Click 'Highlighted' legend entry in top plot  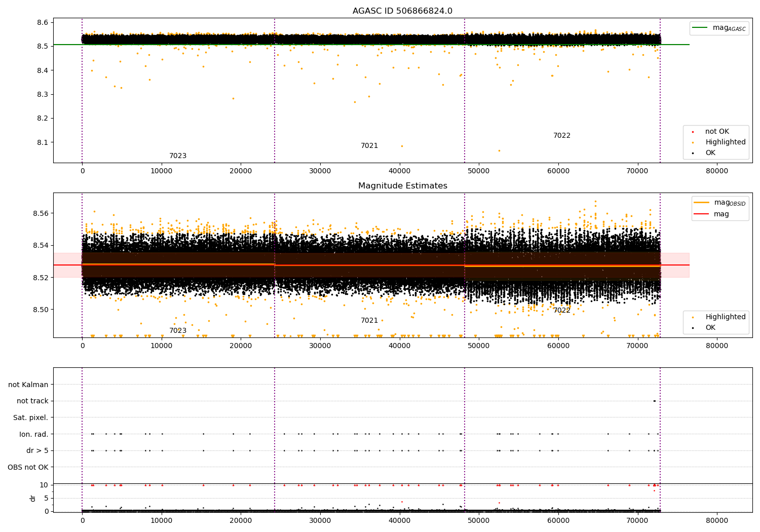pos(726,142)
